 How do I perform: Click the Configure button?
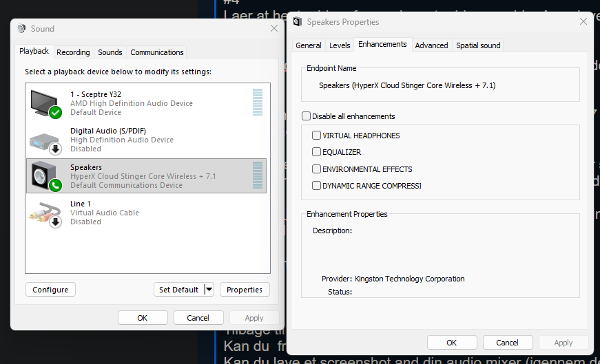click(x=50, y=290)
